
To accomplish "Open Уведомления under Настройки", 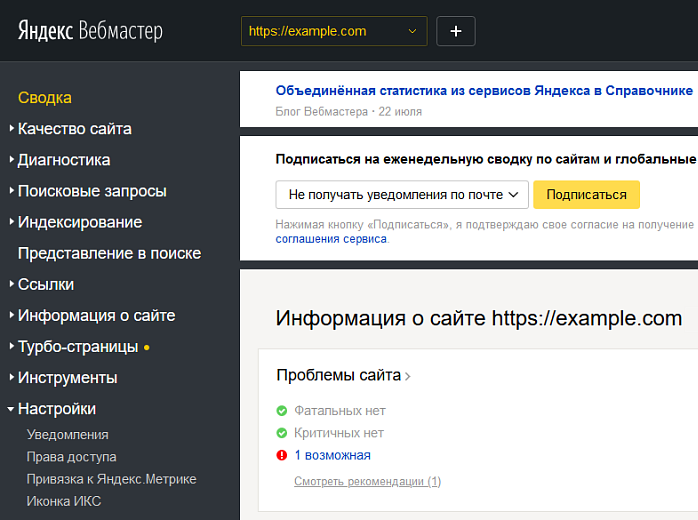I will pyautogui.click(x=68, y=435).
